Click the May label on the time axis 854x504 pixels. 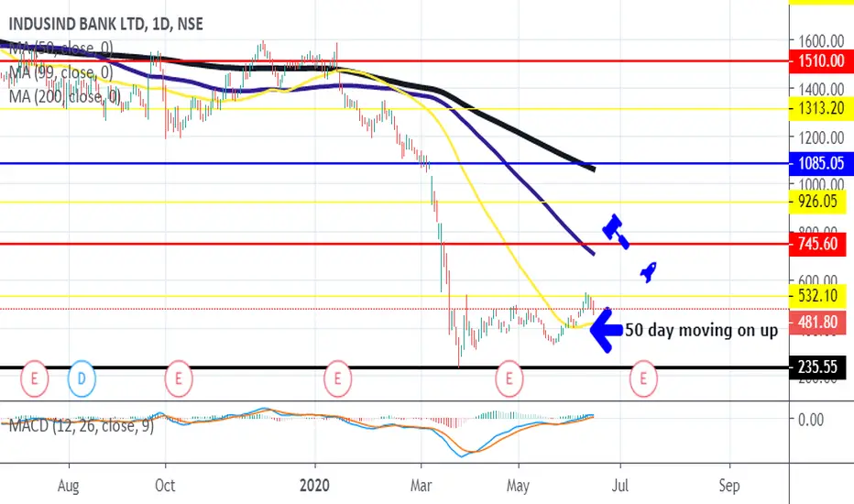(518, 486)
